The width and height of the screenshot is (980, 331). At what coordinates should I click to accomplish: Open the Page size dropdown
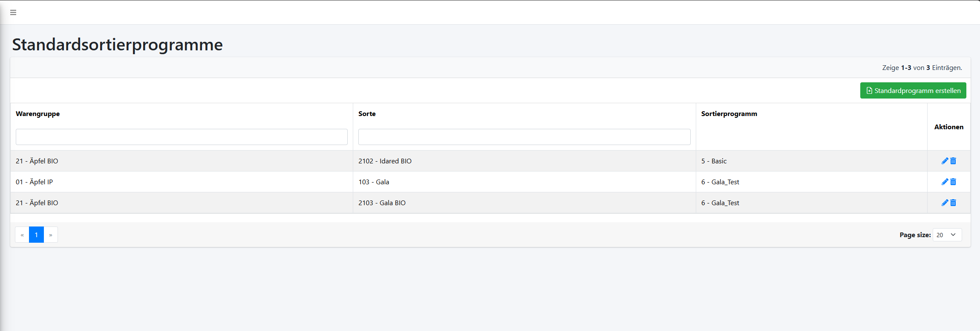tap(947, 235)
